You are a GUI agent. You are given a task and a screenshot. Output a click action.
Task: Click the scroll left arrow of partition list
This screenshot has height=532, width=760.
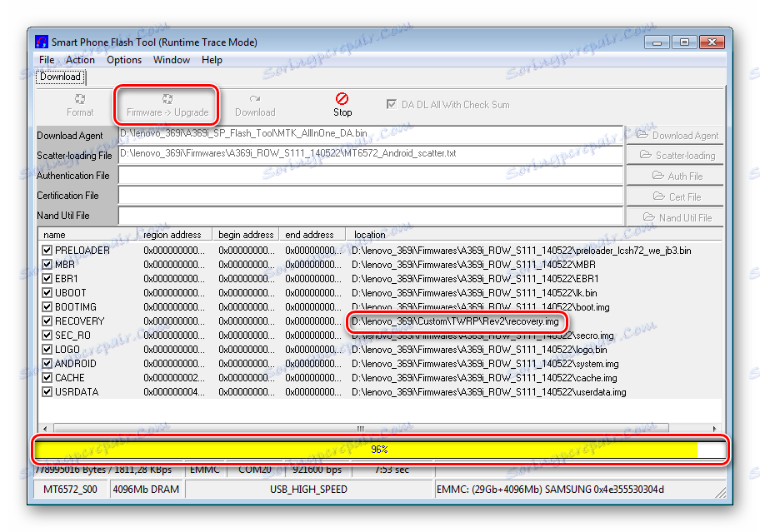(x=45, y=429)
